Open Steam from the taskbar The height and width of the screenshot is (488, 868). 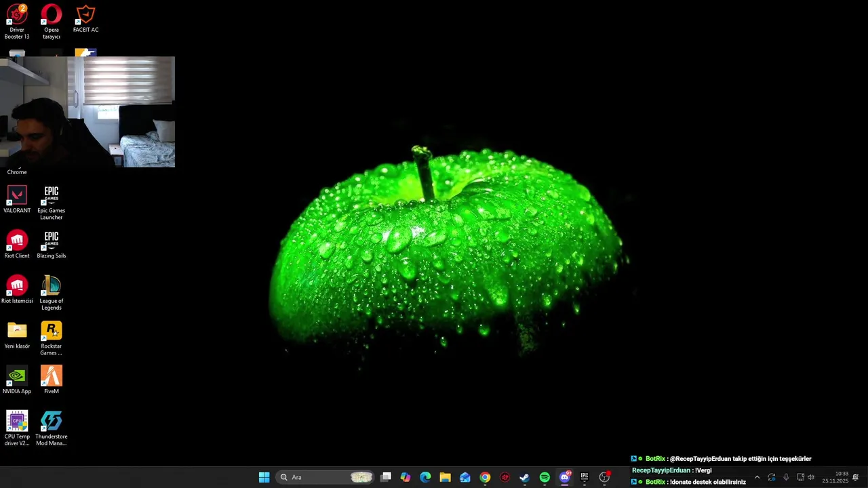point(524,477)
